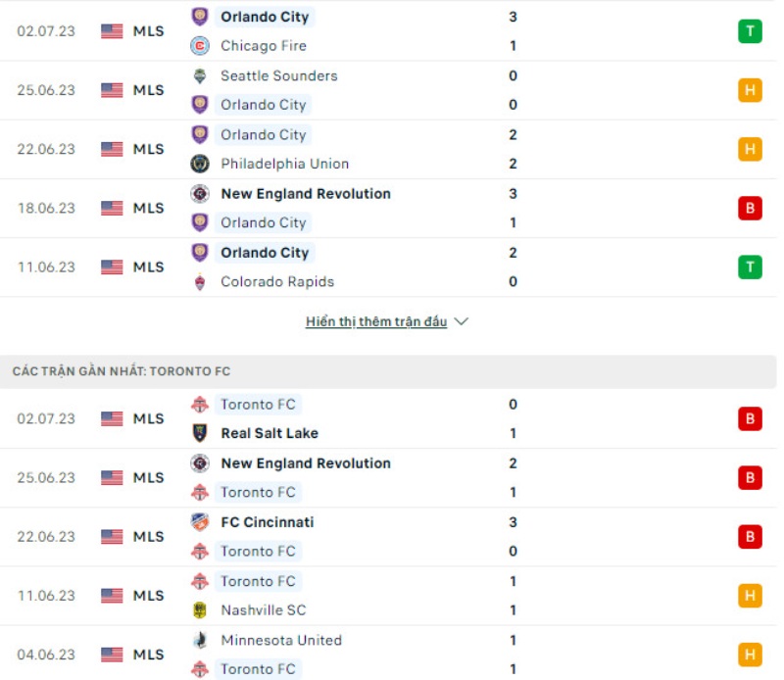Select the Minnesota United crest
The image size is (784, 680).
coord(198,640)
